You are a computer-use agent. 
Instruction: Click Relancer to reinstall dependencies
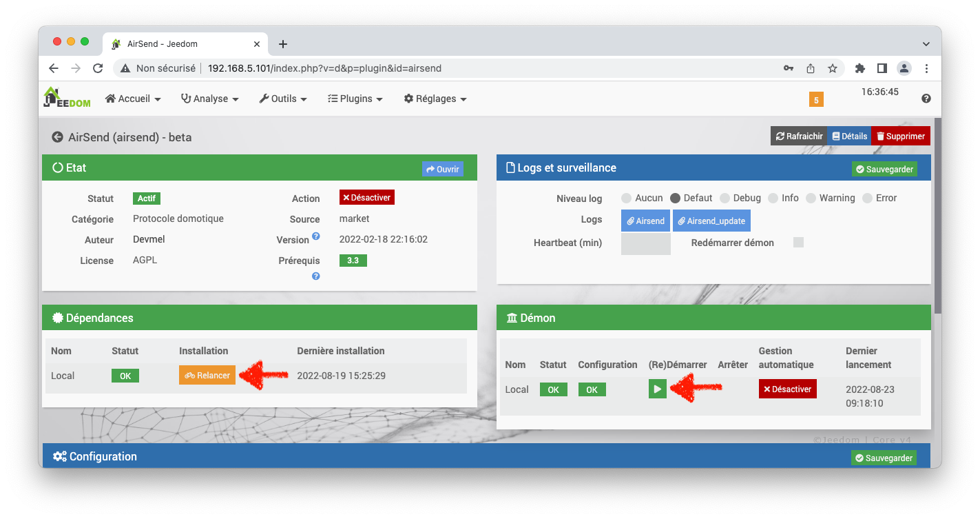[x=207, y=375]
